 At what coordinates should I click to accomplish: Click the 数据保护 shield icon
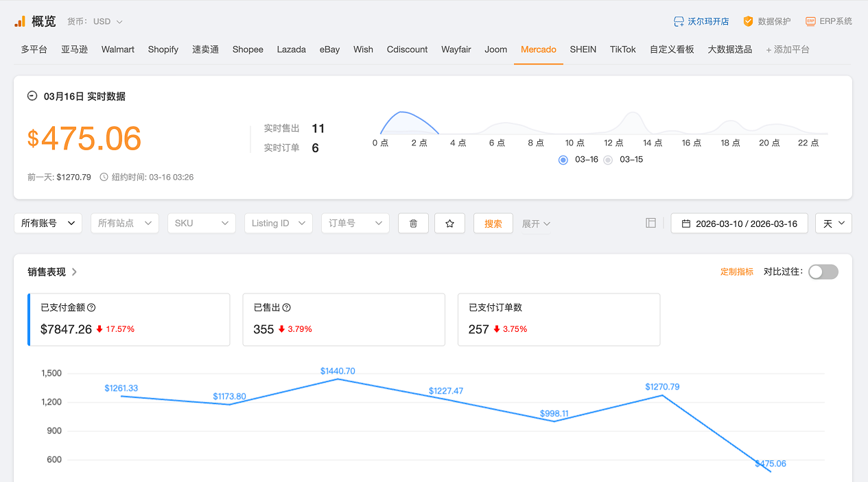coord(748,21)
